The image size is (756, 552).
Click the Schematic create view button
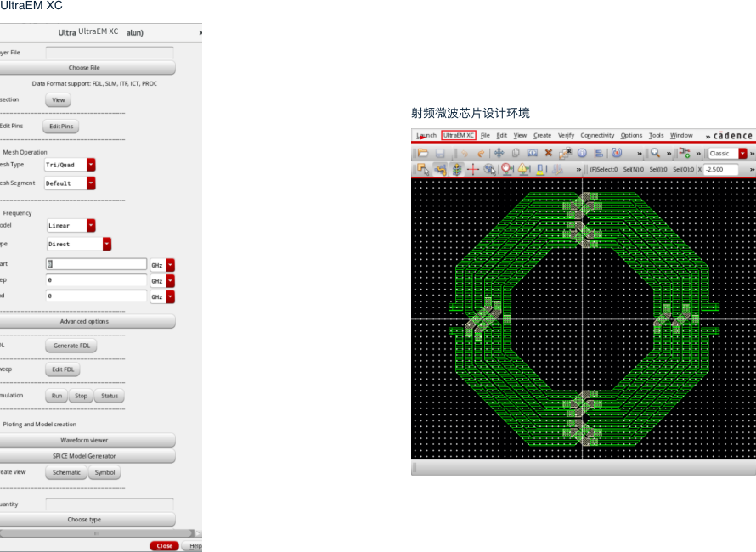coord(66,472)
